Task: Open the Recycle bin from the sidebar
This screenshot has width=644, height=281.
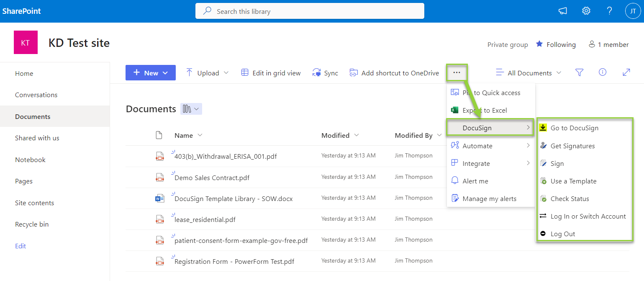Action: click(x=32, y=224)
